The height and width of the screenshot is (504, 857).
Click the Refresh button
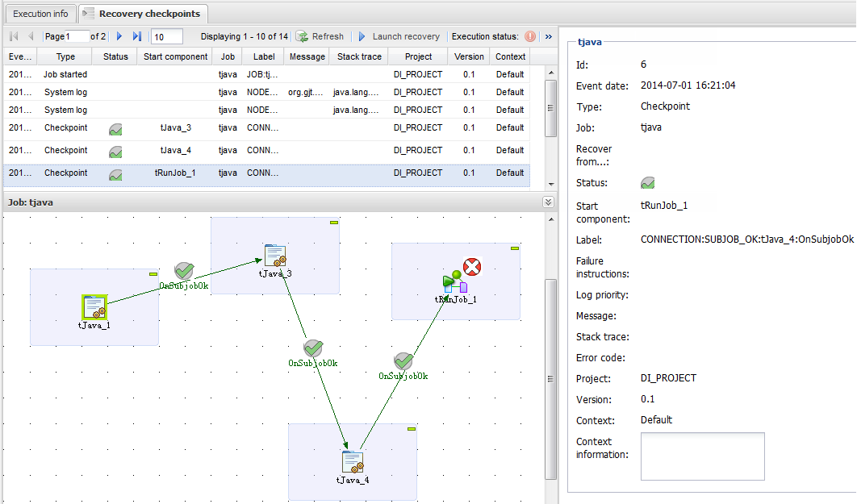coord(320,36)
